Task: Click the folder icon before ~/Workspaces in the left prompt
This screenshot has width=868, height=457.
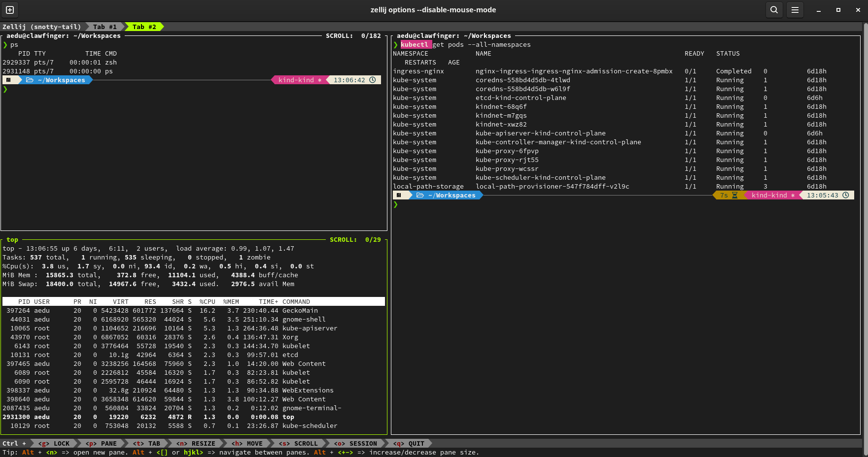Action: (31, 80)
